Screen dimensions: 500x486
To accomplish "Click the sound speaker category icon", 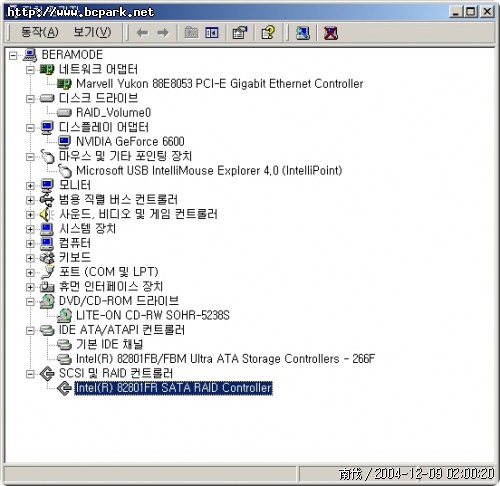I will pos(46,214).
